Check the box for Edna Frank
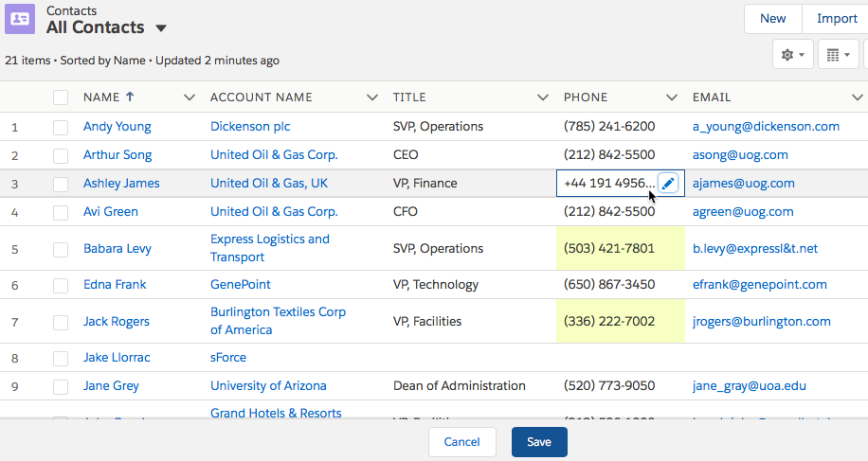Image resolution: width=868 pixels, height=461 pixels. (61, 285)
